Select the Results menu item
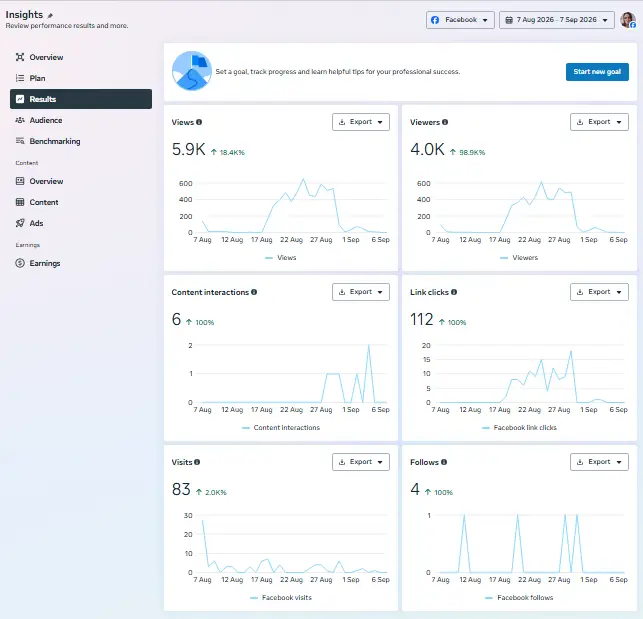 click(81, 99)
